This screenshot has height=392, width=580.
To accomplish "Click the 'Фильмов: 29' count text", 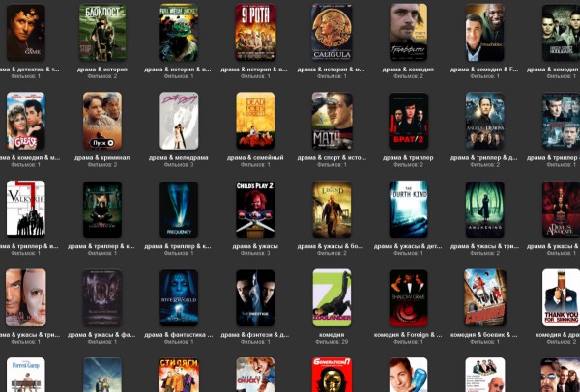I will [332, 342].
